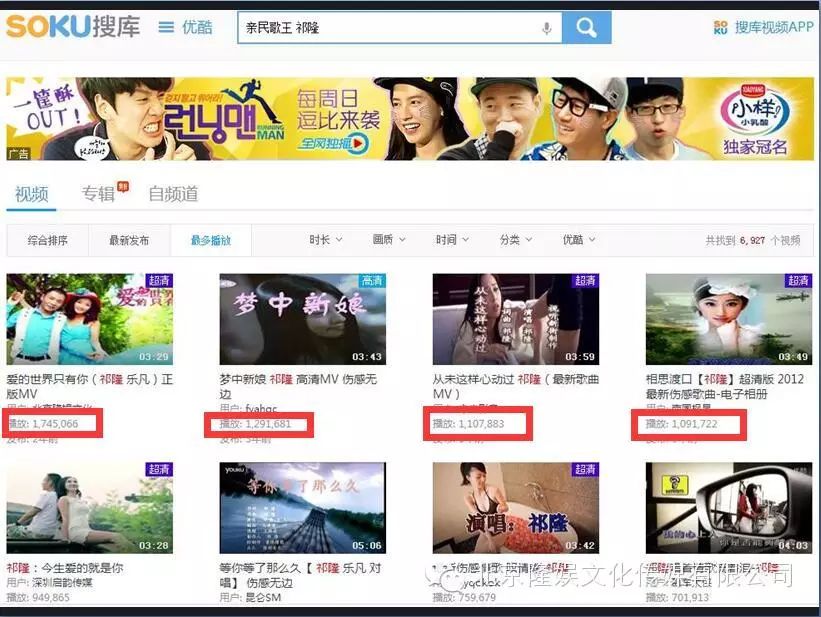Click the 05:06 duration on 等你等了那么久 thumbnail

click(367, 545)
